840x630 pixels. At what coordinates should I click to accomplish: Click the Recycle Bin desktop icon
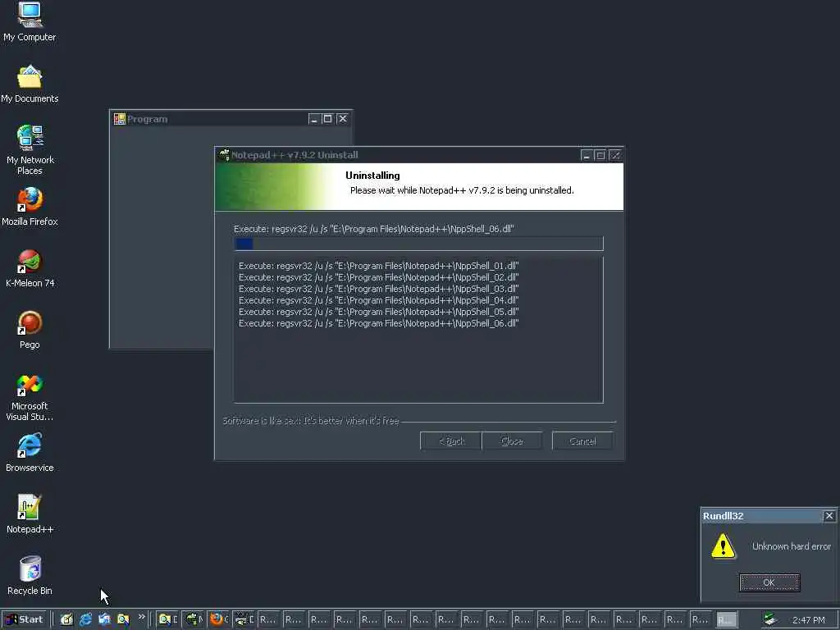click(30, 576)
